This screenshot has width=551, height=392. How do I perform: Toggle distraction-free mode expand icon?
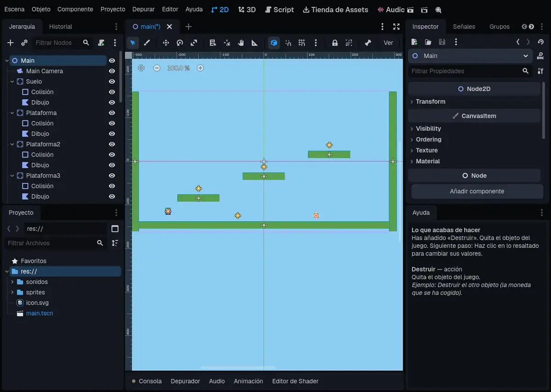(x=396, y=27)
